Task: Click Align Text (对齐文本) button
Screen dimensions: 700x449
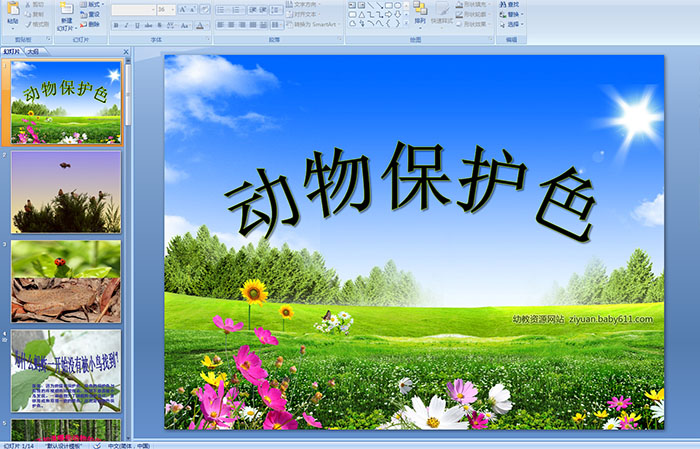Action: (x=303, y=14)
